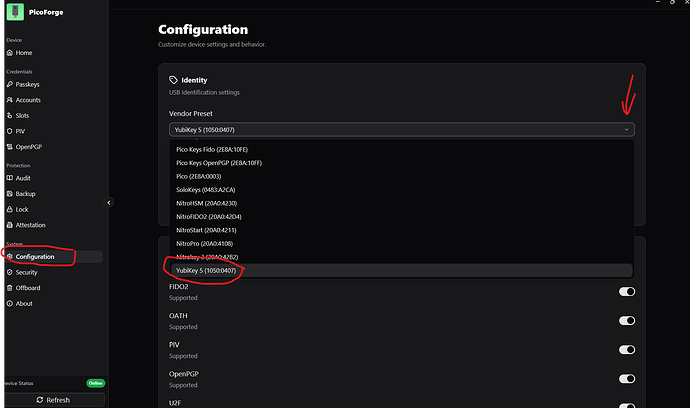The width and height of the screenshot is (690, 408).
Task: Select YubiKey 5 (1050:0407) in list
Action: pyautogui.click(x=401, y=270)
